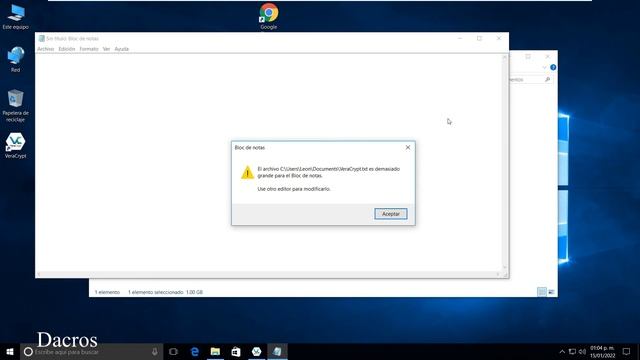Open the Archivo menu in Notepad
The width and height of the screenshot is (640, 360).
46,49
